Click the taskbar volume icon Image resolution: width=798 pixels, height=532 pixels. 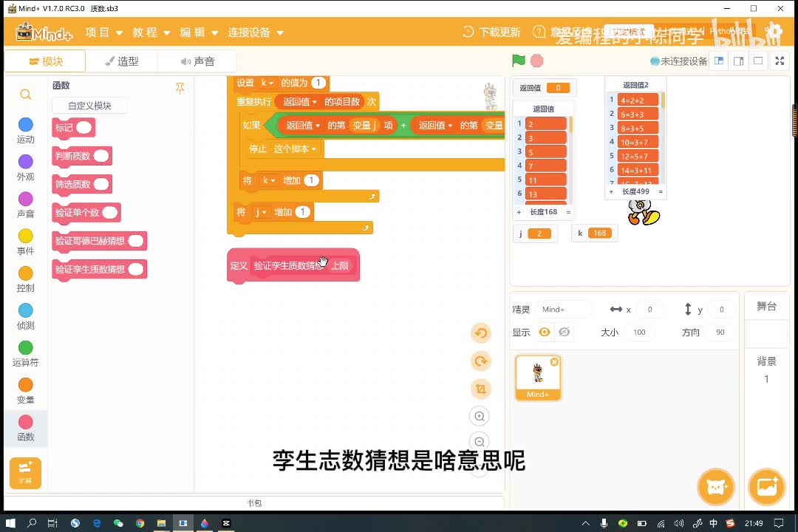(x=678, y=523)
